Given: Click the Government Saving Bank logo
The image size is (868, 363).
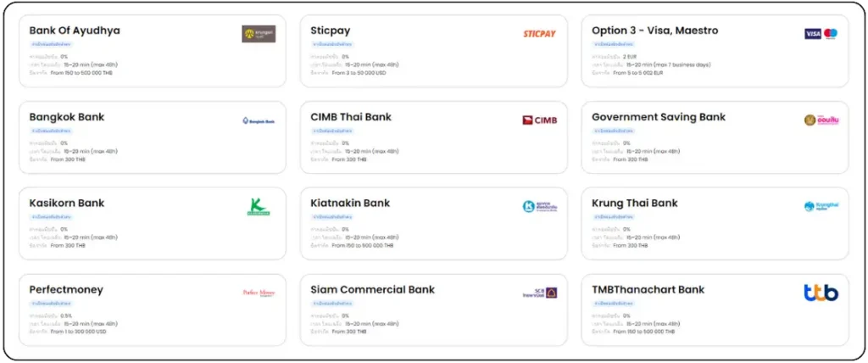Looking at the screenshot, I should pos(821,120).
